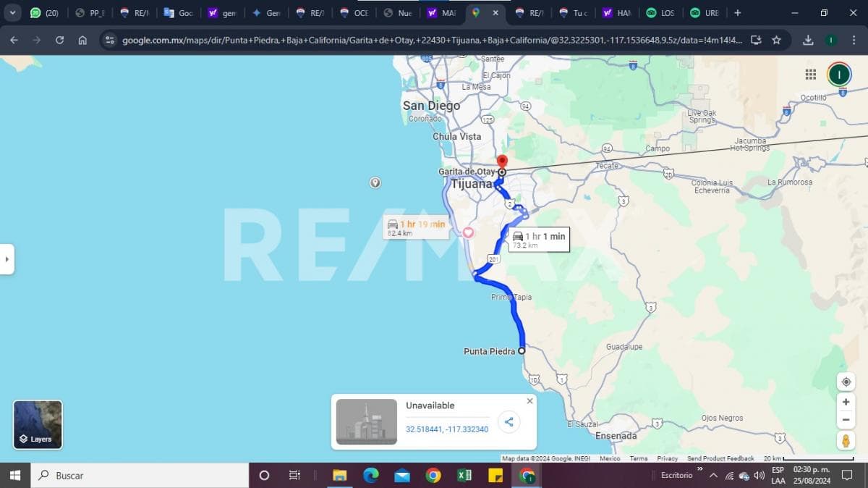Toggle the Layers satellite view

coord(38,425)
